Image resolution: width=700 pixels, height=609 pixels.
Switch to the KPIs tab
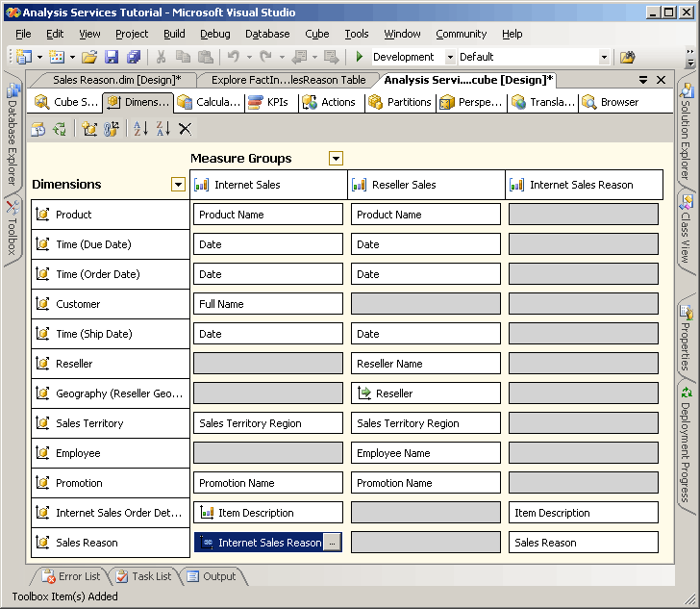coord(269,102)
